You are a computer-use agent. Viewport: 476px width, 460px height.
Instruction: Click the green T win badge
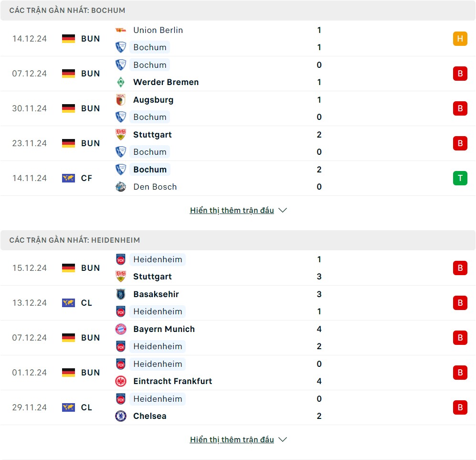[460, 178]
